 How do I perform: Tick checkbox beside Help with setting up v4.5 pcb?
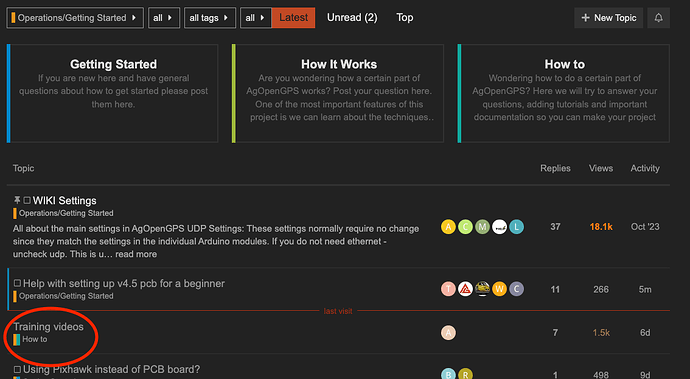[x=17, y=283]
